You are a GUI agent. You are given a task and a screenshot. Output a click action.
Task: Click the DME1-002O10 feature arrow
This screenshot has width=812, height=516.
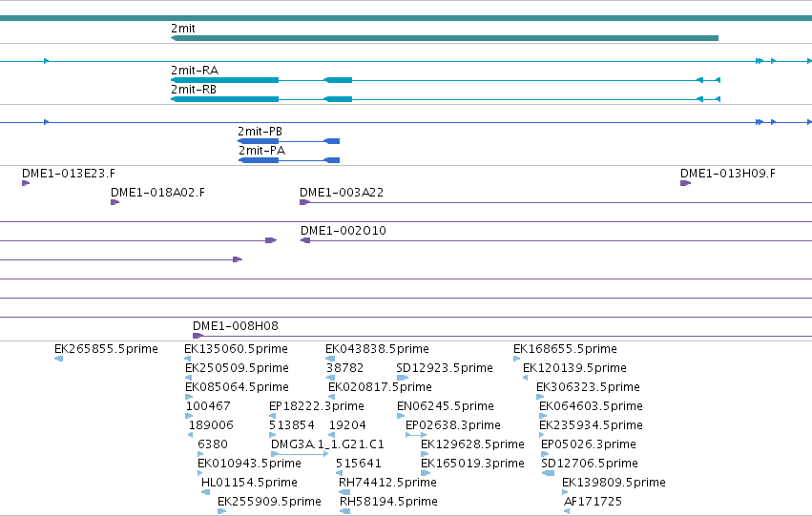(305, 240)
